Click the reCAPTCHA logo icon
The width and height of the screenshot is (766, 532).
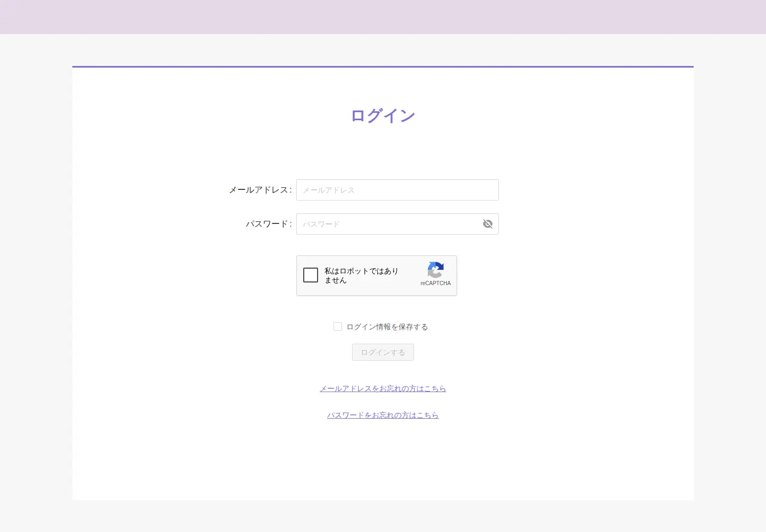tap(436, 270)
